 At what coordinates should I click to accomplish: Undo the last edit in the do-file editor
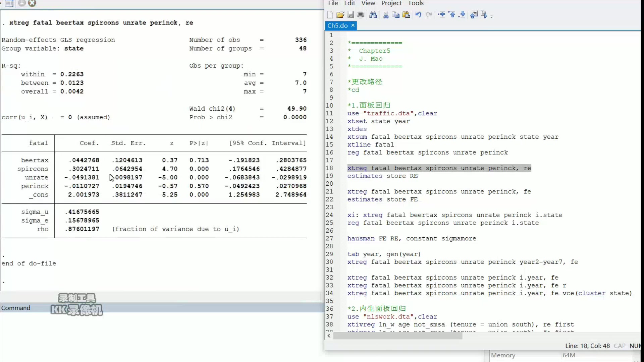(x=418, y=15)
